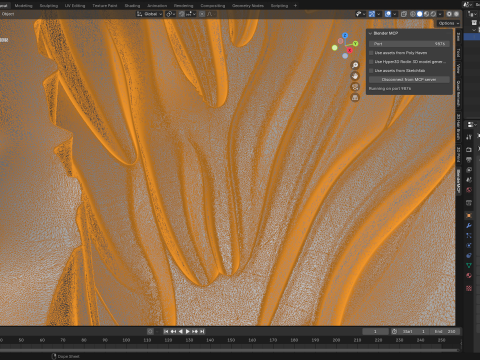480x360 pixels.
Task: Switch to the Rendering workspace
Action: pyautogui.click(x=183, y=5)
